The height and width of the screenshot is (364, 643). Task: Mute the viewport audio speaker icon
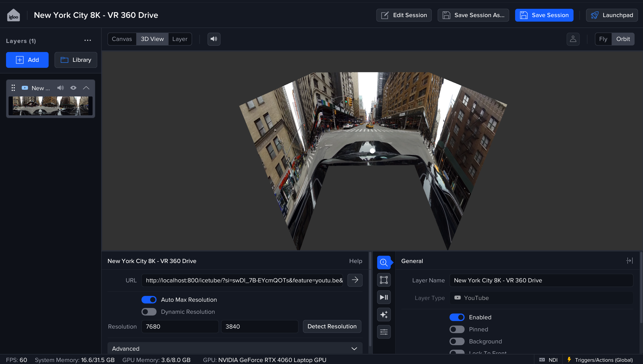214,39
